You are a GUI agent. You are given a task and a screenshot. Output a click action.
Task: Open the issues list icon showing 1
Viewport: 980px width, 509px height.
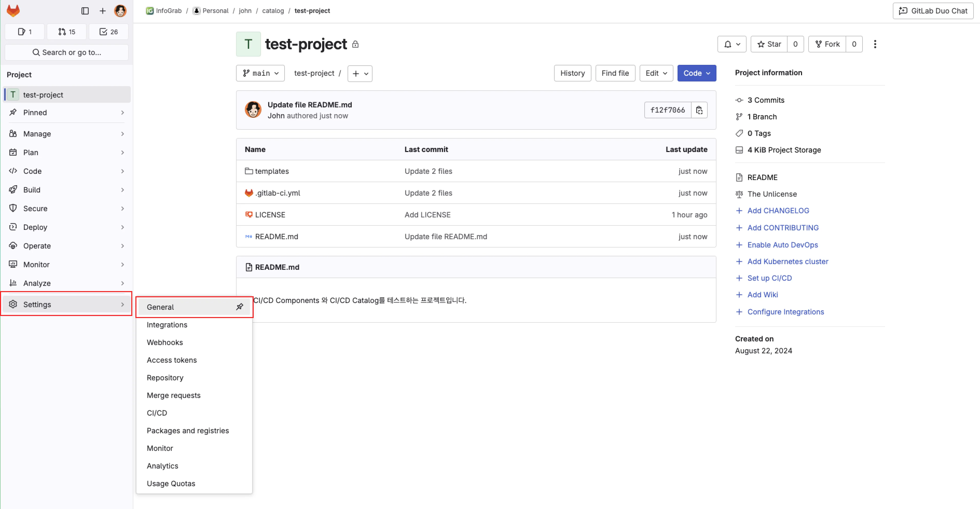(24, 32)
